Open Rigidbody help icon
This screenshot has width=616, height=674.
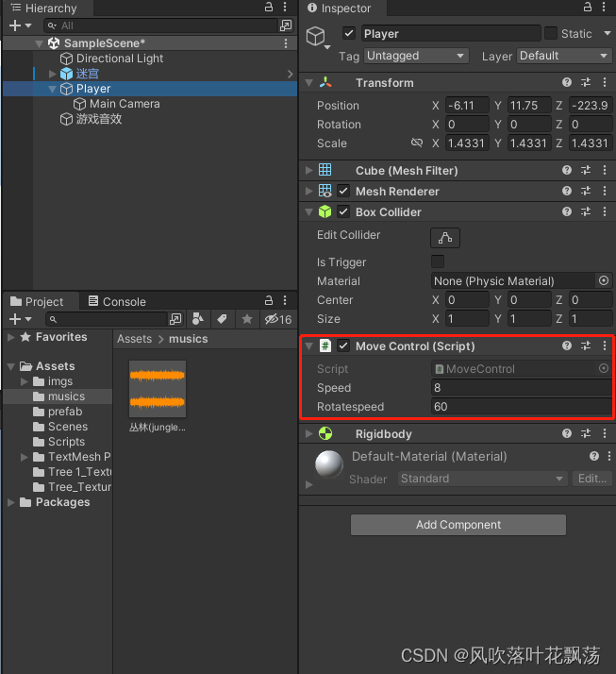click(x=567, y=433)
